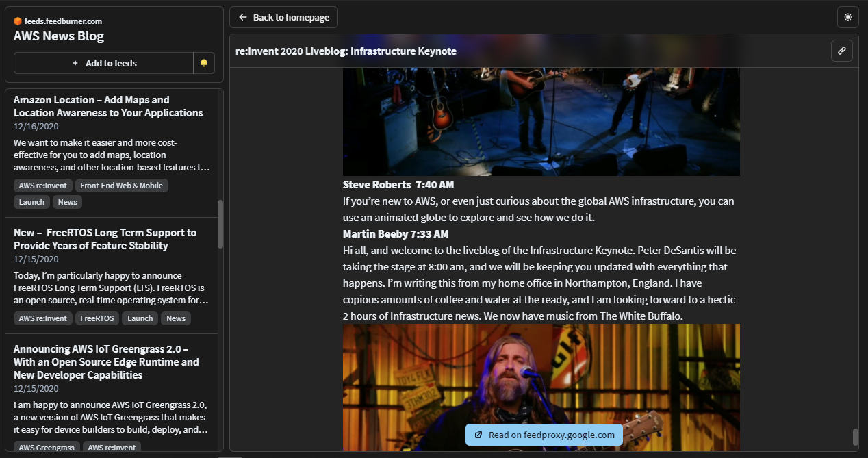Click the 'Hi all, and welcome' paragraph
The height and width of the screenshot is (458, 868).
tap(540, 283)
